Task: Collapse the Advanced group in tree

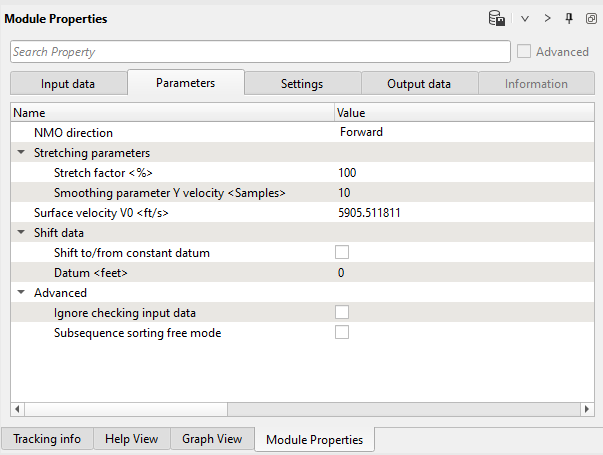Action: tap(22, 293)
